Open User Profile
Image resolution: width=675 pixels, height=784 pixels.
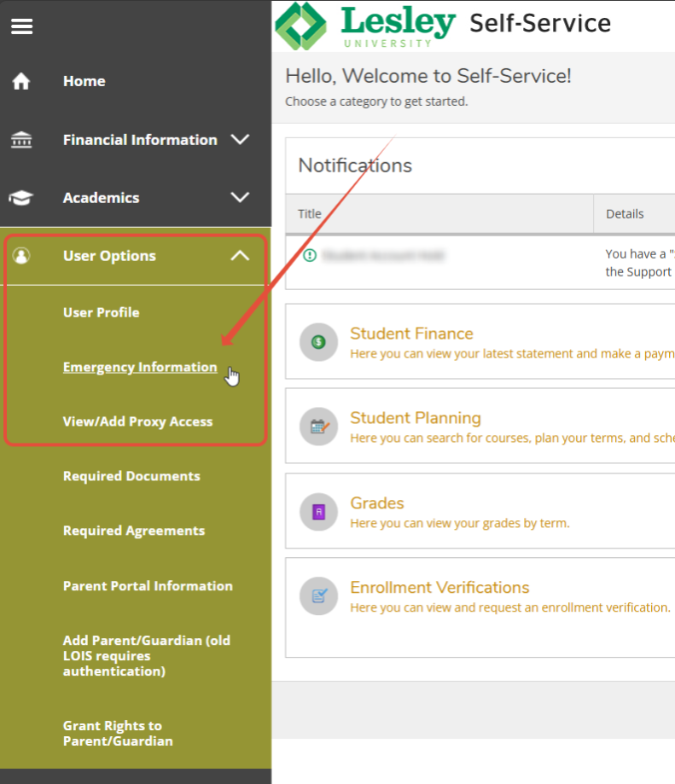point(101,312)
